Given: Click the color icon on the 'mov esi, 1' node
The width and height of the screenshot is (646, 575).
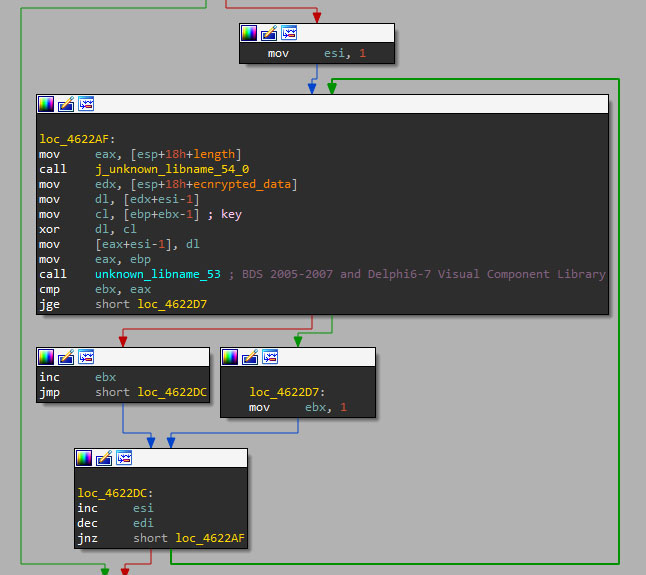Looking at the screenshot, I should point(249,33).
